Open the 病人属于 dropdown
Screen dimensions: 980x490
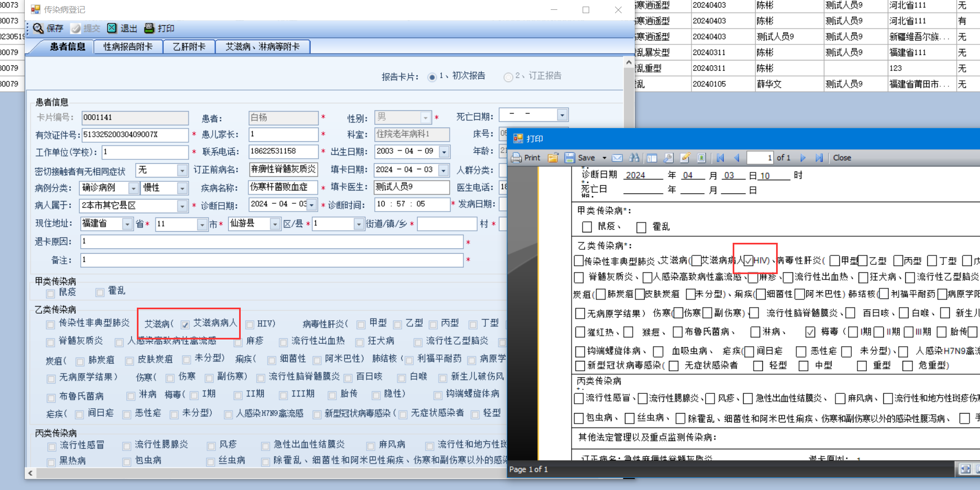point(182,206)
